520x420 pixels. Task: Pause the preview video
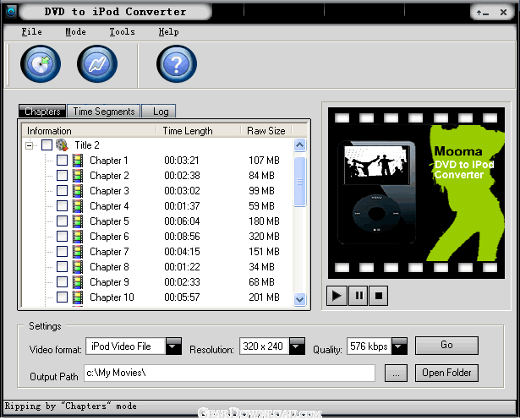point(359,296)
